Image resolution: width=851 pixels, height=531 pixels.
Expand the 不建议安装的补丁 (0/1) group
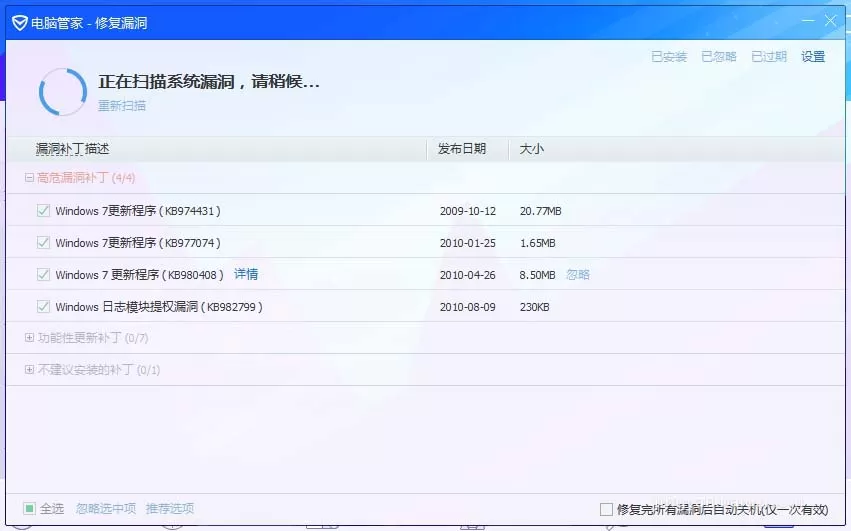pyautogui.click(x=29, y=370)
